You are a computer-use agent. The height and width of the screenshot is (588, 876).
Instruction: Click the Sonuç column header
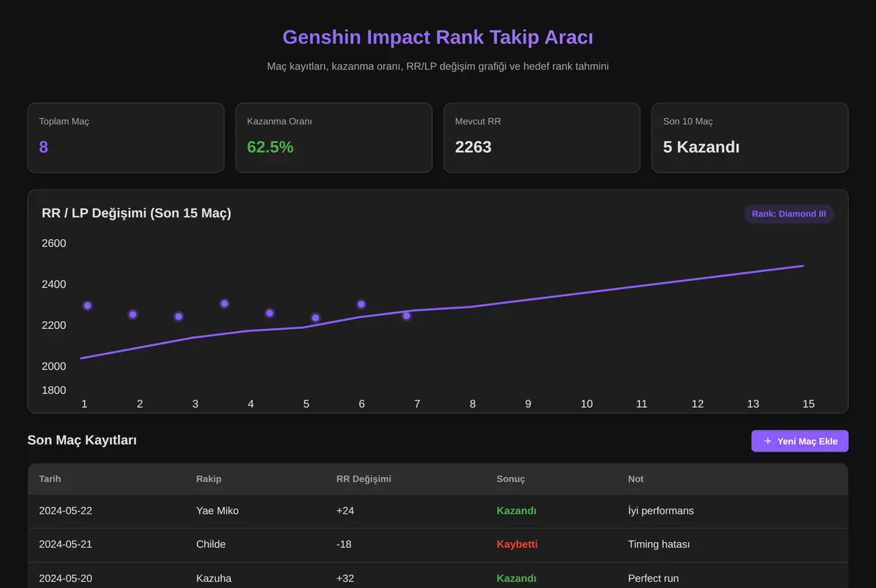pos(511,479)
